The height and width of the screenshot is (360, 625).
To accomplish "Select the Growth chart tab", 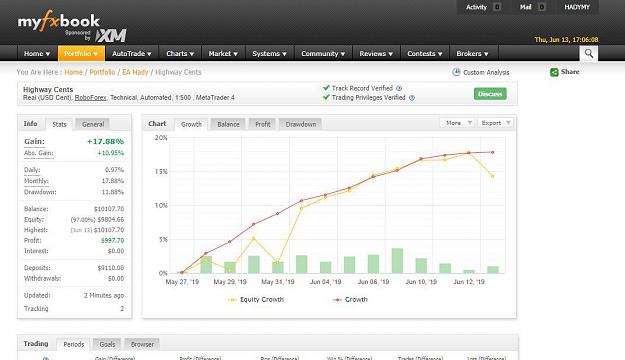I will pyautogui.click(x=191, y=124).
